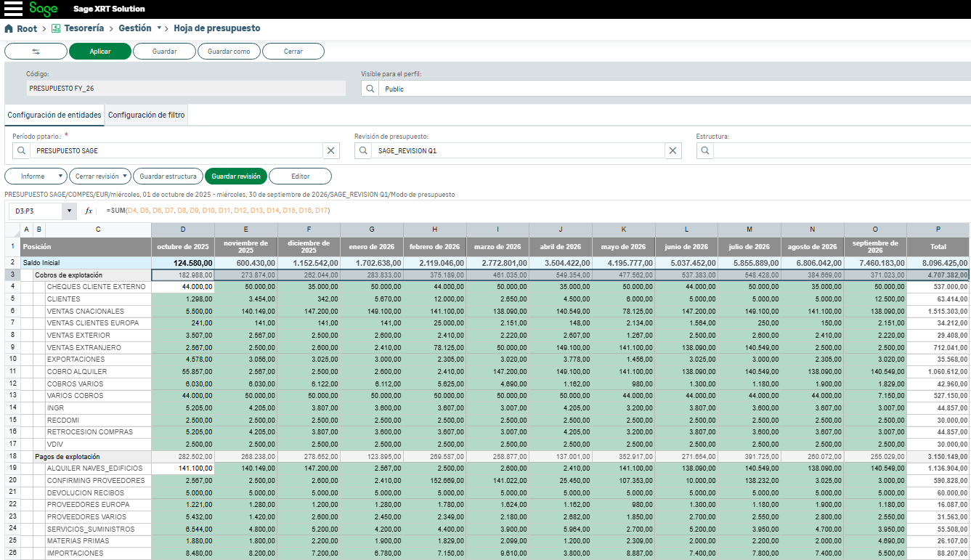The height and width of the screenshot is (560, 971).
Task: Open search for Visible para el perfil
Action: click(370, 89)
